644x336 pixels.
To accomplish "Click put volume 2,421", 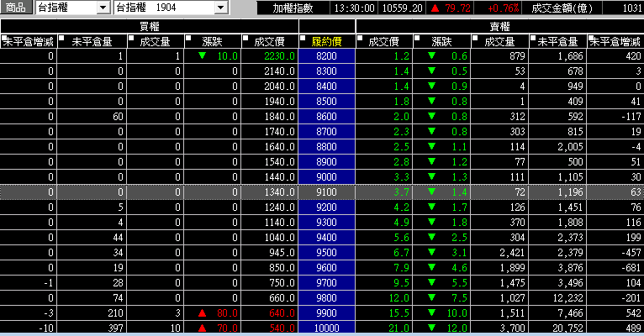I will coord(512,252).
